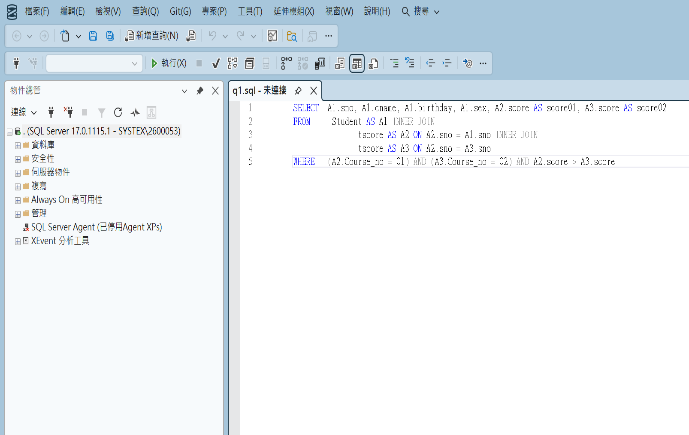Click the 搜尋 search box in menu bar
The width and height of the screenshot is (689, 435).
421,11
